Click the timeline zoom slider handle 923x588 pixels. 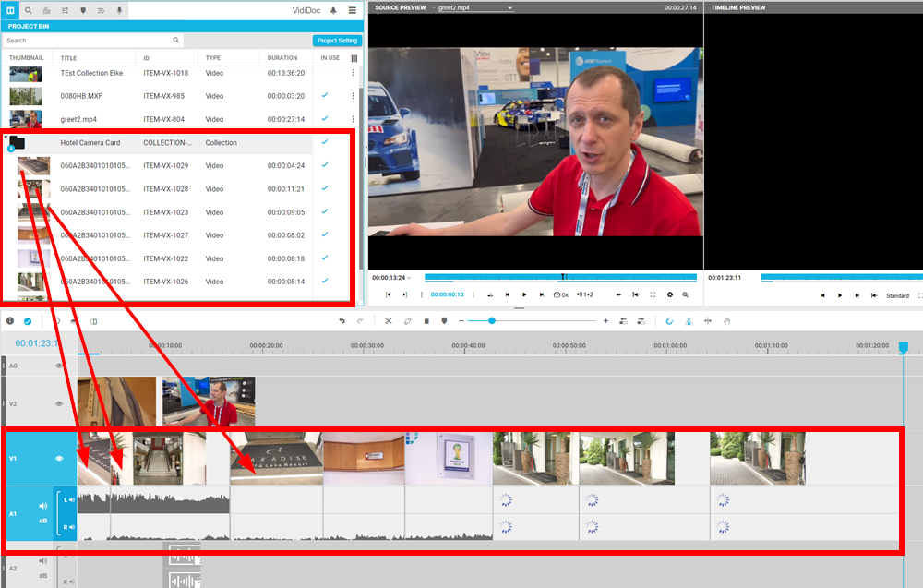pyautogui.click(x=492, y=321)
